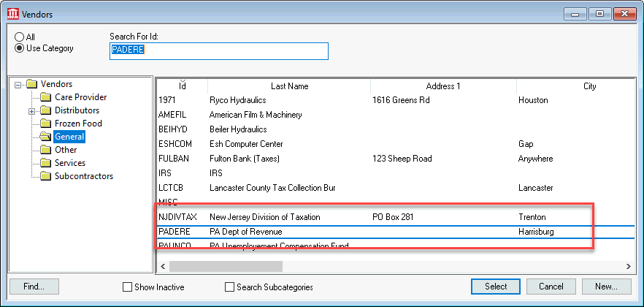Open the Find... dialog button

coord(34,287)
